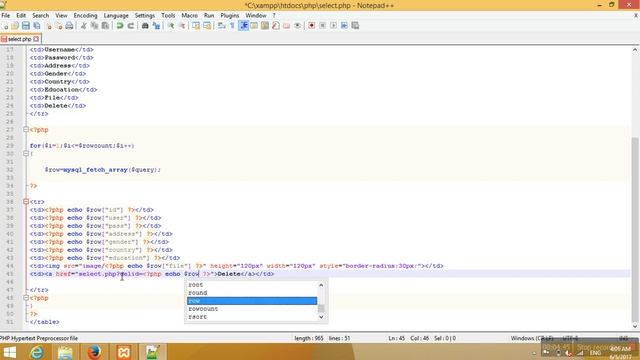Image resolution: width=640 pixels, height=360 pixels.
Task: Toggle the Function List panel icon
Action: pos(276,26)
